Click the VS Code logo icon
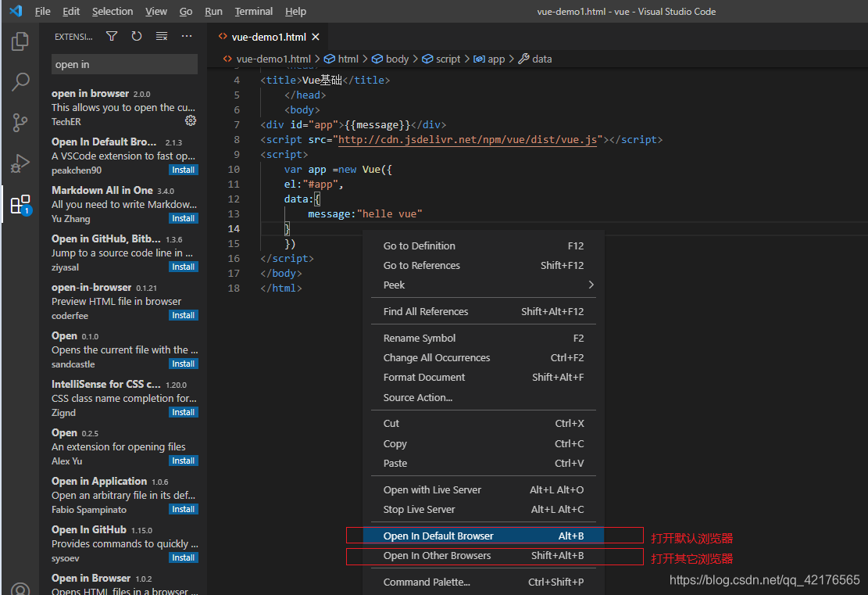The image size is (868, 595). [x=16, y=11]
